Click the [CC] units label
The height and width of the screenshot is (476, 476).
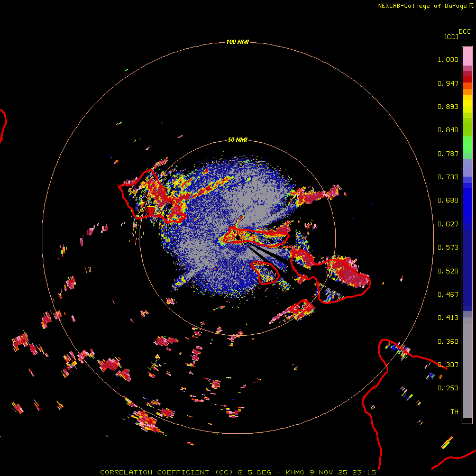tap(451, 36)
